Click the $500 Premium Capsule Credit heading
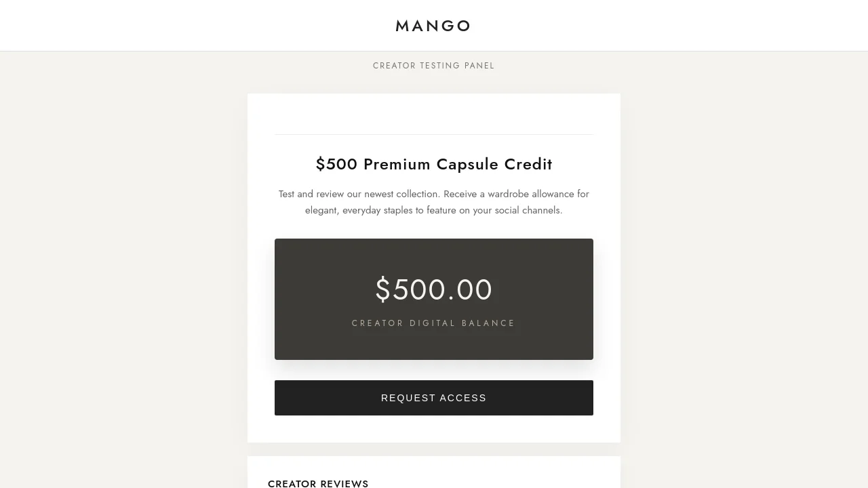868x488 pixels. point(434,164)
